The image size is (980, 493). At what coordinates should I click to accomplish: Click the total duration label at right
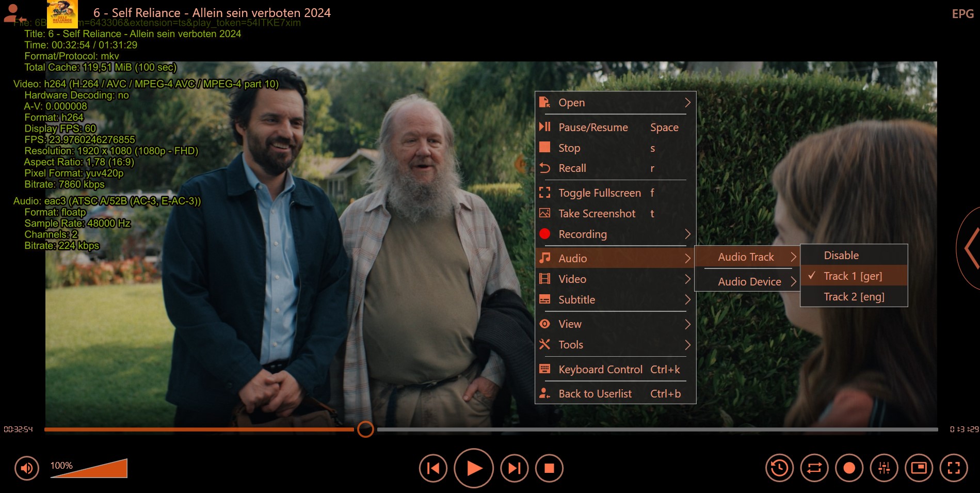coord(964,430)
